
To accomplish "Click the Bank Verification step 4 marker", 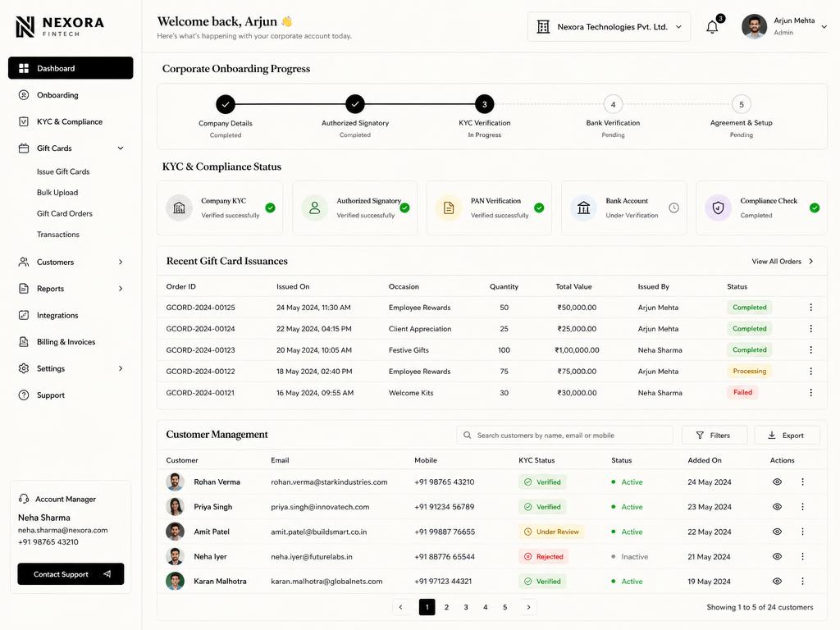I will pos(613,104).
